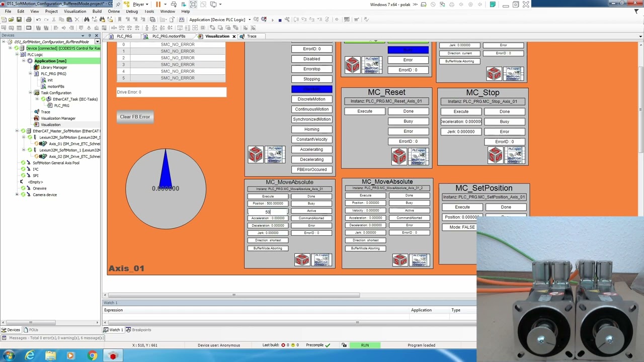Select Visualization Manager tree item
The height and width of the screenshot is (362, 644).
click(58, 118)
